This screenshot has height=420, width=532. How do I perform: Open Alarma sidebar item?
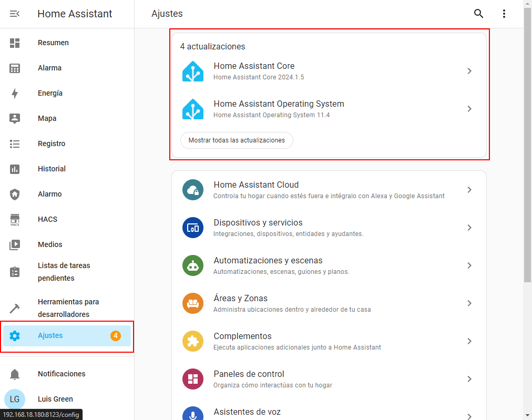tap(67, 68)
